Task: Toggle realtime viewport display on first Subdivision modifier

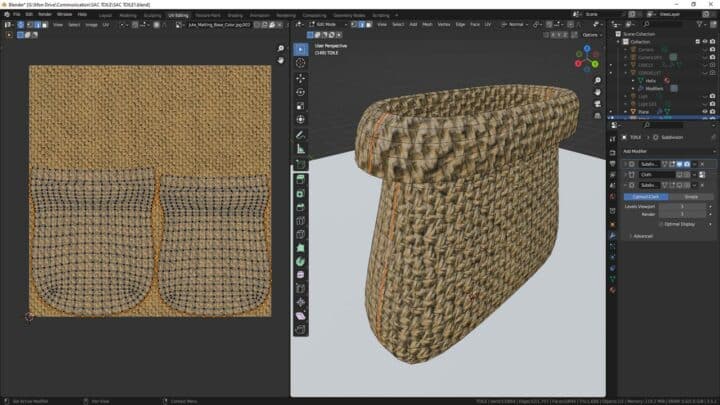Action: click(x=679, y=164)
